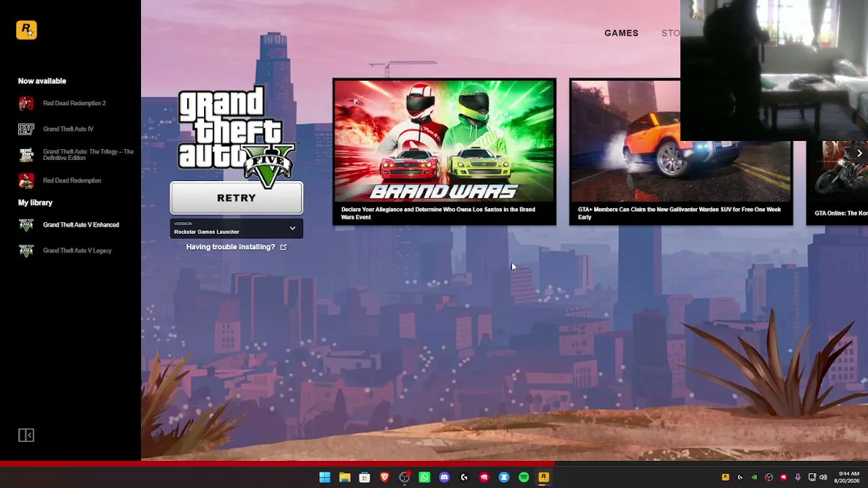Choose the GTA Trilogy Definitive Edition icon
This screenshot has width=868, height=488.
(26, 155)
